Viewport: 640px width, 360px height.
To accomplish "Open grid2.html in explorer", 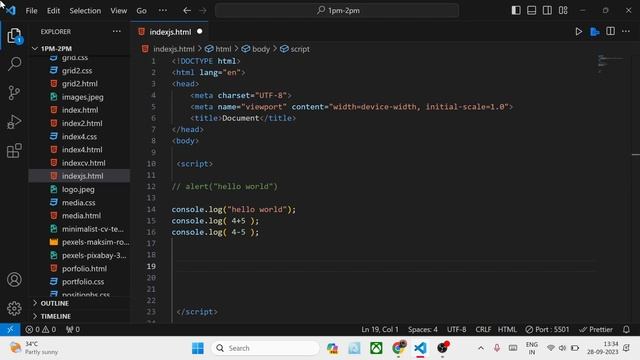I will point(80,84).
